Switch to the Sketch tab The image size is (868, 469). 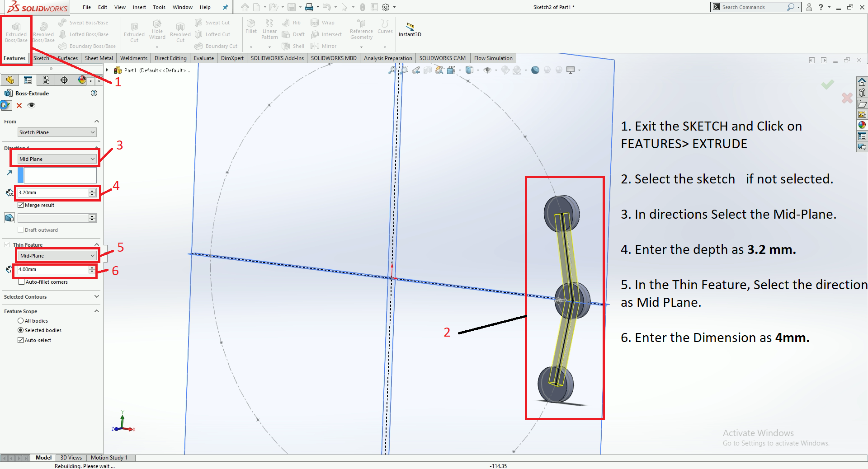coord(41,58)
